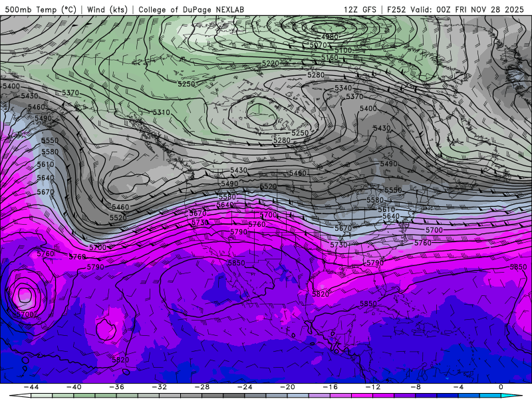Click the -44 color scale label
The image size is (532, 399).
(x=31, y=387)
